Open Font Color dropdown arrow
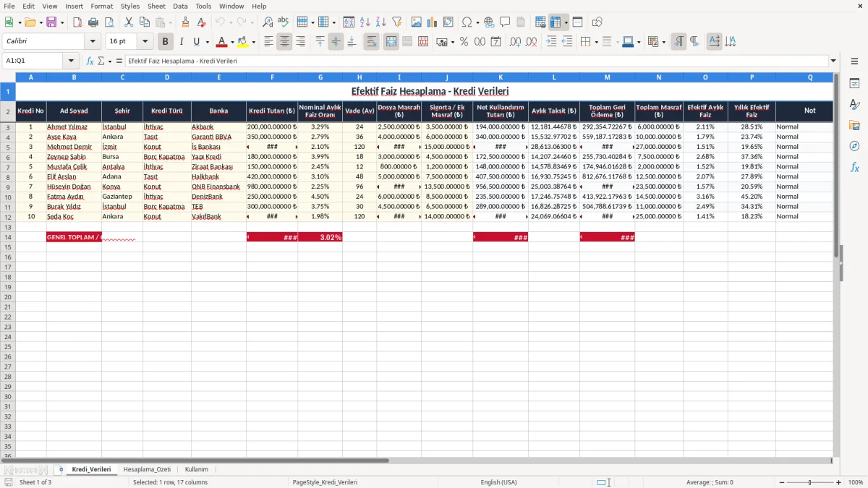The image size is (868, 488). coord(232,42)
